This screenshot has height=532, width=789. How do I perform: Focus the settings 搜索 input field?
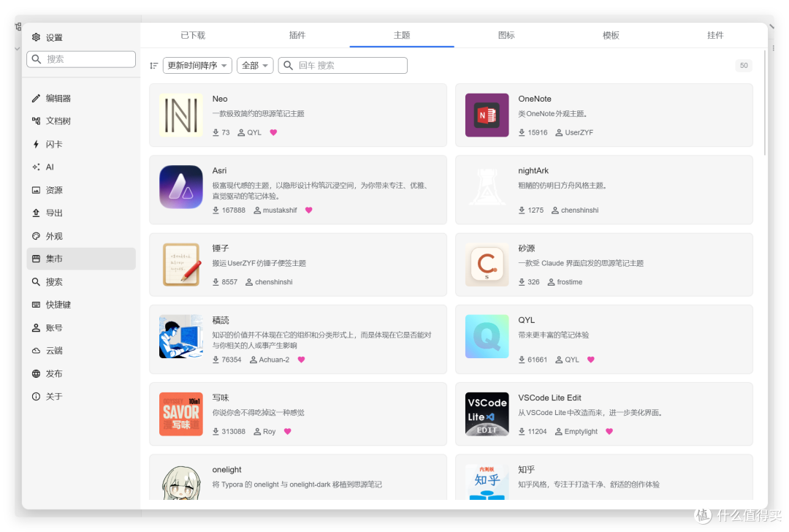click(81, 59)
